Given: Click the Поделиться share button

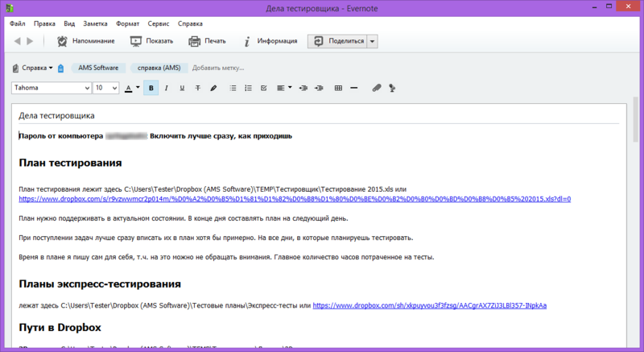Looking at the screenshot, I should click(x=337, y=41).
